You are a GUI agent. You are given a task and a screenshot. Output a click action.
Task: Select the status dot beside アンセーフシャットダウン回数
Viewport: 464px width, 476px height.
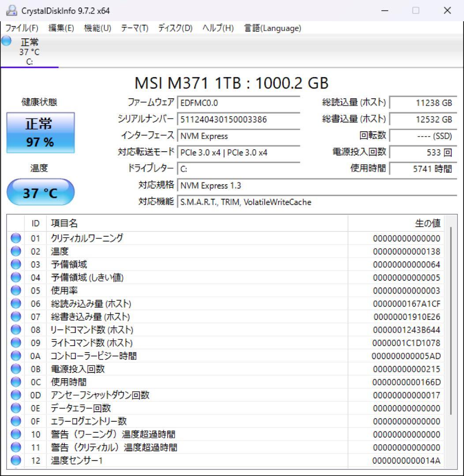[15, 395]
